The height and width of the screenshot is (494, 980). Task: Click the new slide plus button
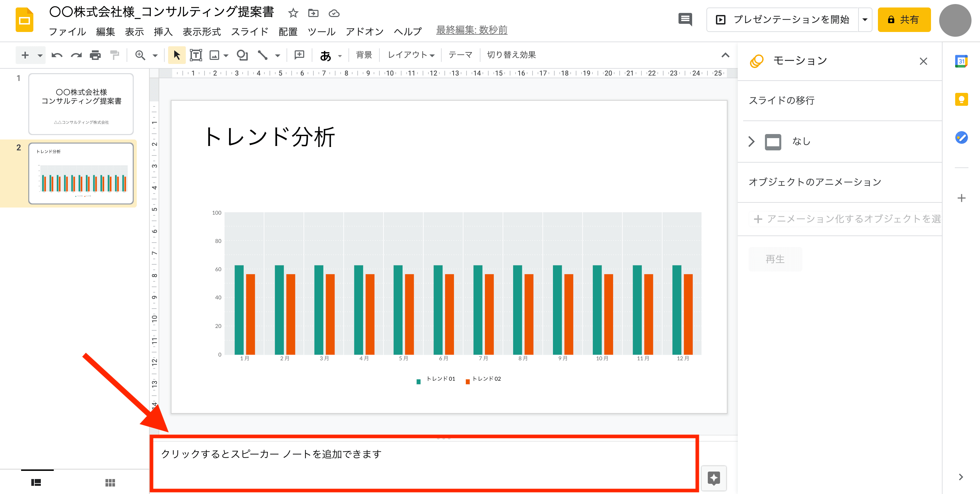point(25,55)
